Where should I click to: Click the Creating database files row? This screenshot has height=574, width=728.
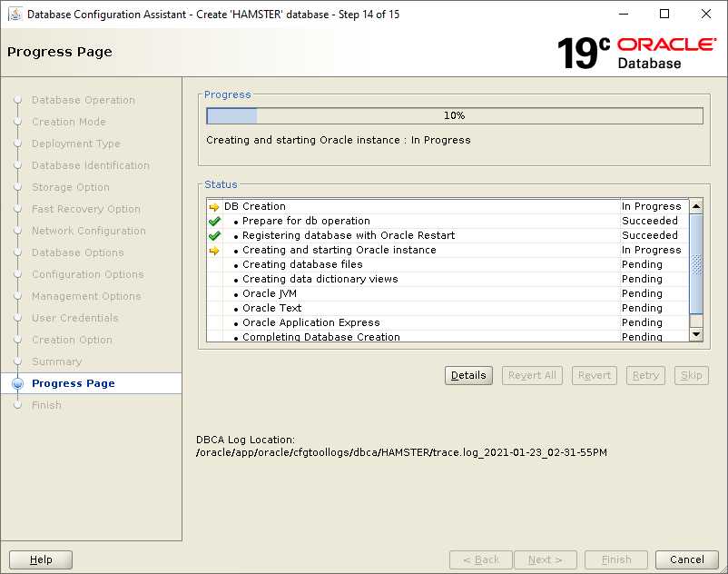coord(448,264)
